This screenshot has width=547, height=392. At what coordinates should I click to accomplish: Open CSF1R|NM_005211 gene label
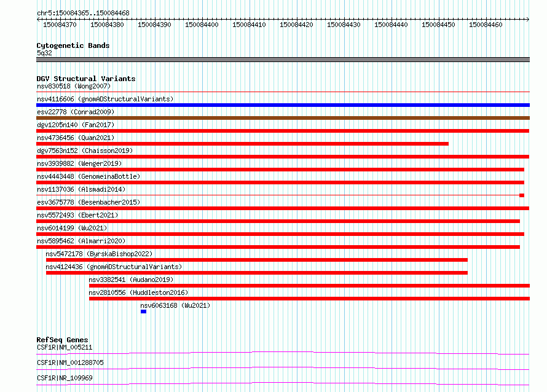tap(65, 347)
